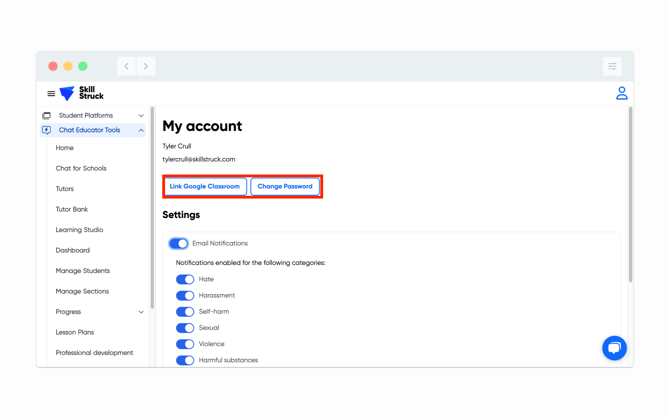
Task: Expand the Progress submenu chevron
Action: pos(141,312)
